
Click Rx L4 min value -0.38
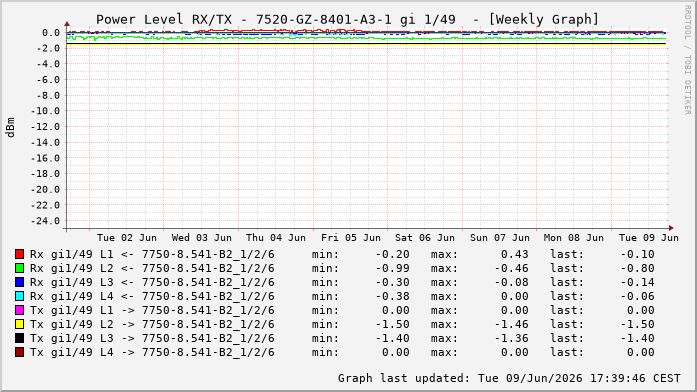392,296
